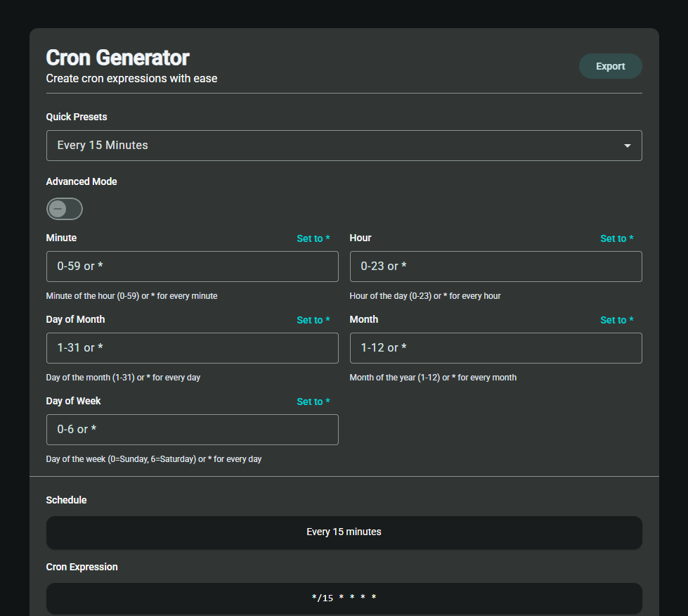The height and width of the screenshot is (616, 688).
Task: Click the 'Quick Presets' label
Action: click(x=77, y=117)
